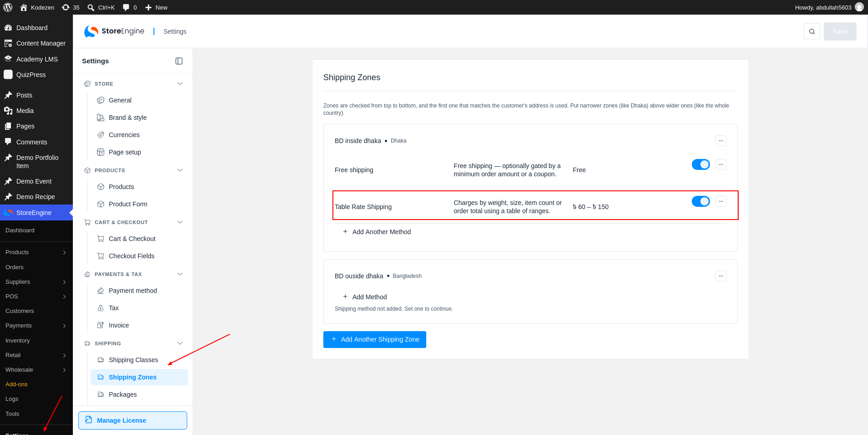Click the QuizPress icon
This screenshot has height=435, width=868.
[8, 75]
